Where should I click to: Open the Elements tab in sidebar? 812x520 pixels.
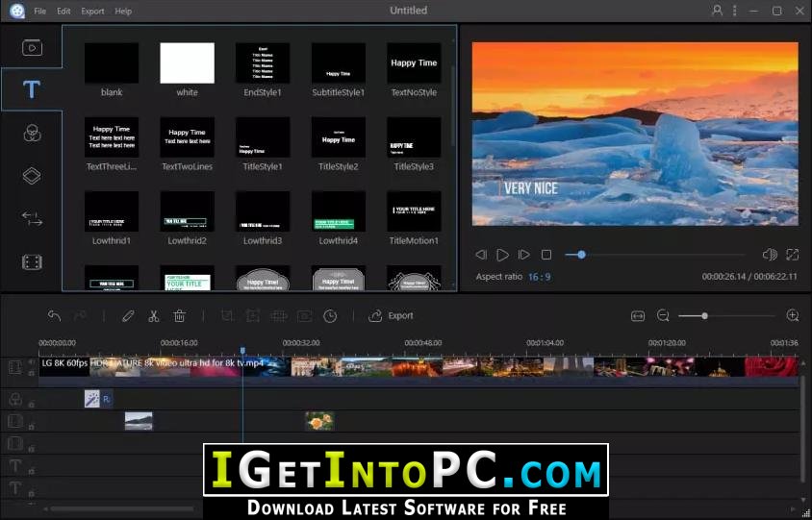click(32, 262)
